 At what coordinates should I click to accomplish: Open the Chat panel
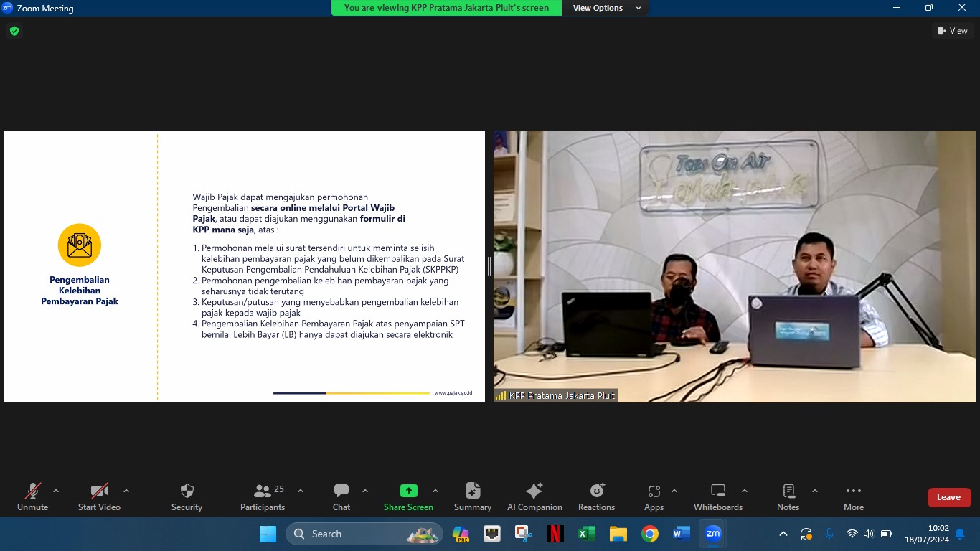pyautogui.click(x=341, y=497)
